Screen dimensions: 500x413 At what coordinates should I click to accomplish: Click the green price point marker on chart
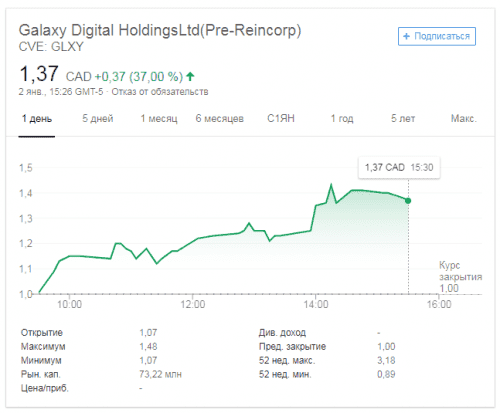click(x=408, y=201)
